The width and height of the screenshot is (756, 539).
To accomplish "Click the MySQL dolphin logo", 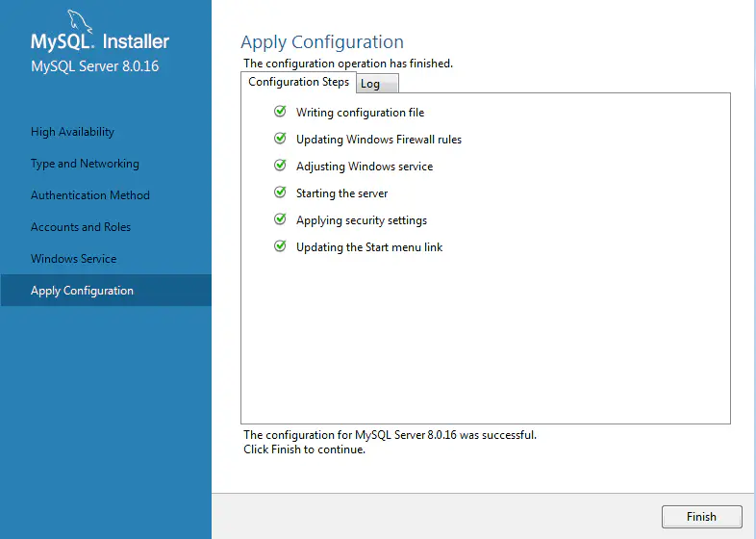I will (80, 21).
